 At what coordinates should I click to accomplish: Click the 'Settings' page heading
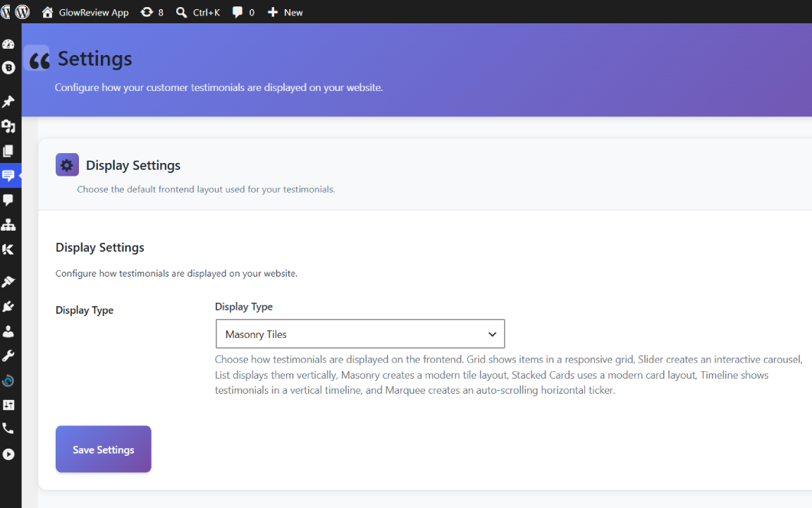[x=94, y=59]
